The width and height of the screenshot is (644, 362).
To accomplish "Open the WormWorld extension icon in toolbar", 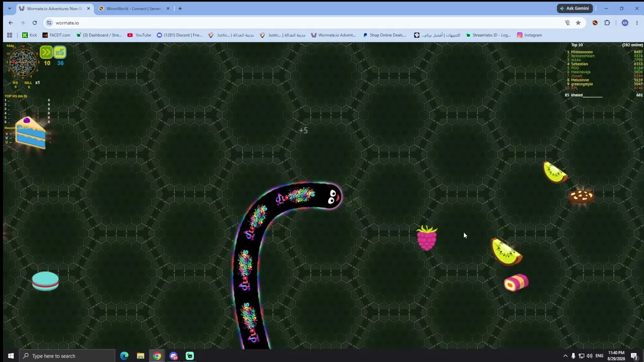I will 595,23.
